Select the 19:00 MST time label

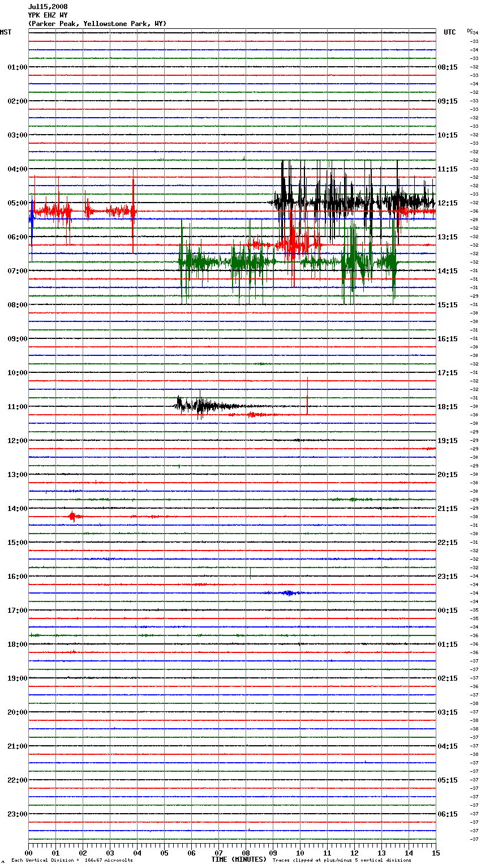pyautogui.click(x=18, y=678)
